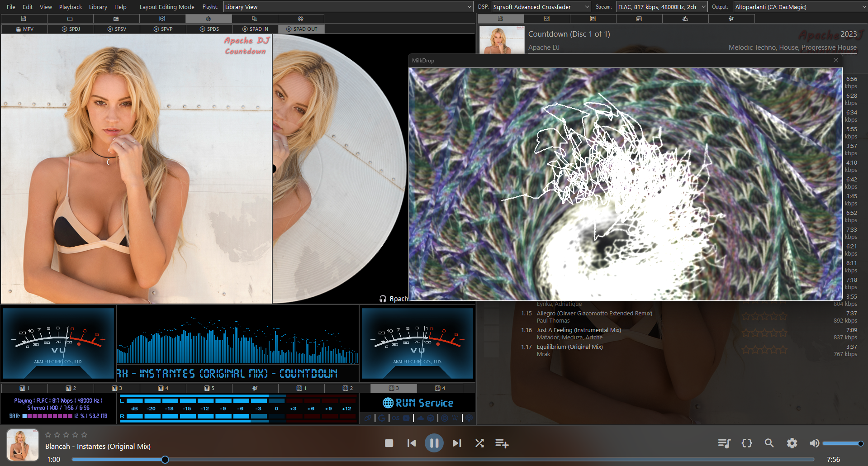
Task: Select the SPSV tab
Action: (117, 29)
